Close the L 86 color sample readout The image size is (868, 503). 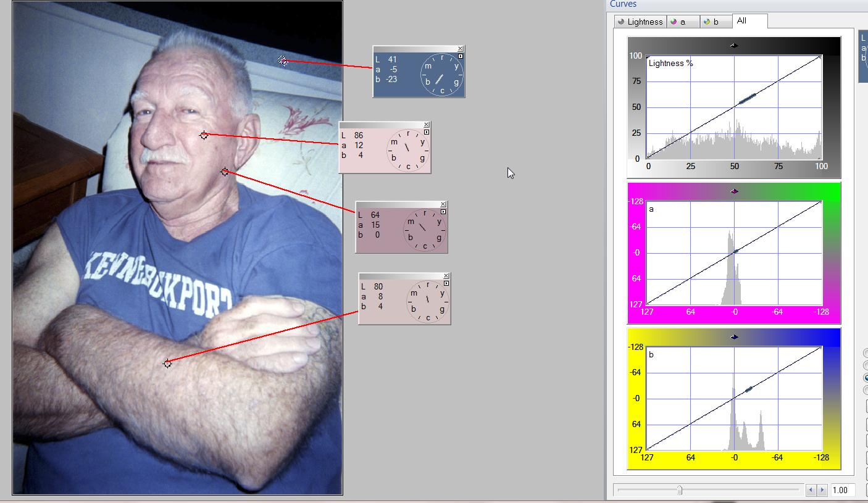point(427,125)
